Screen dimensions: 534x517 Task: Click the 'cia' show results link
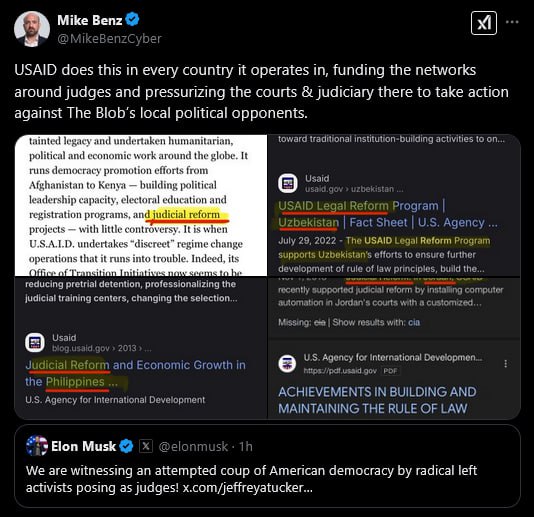point(414,322)
